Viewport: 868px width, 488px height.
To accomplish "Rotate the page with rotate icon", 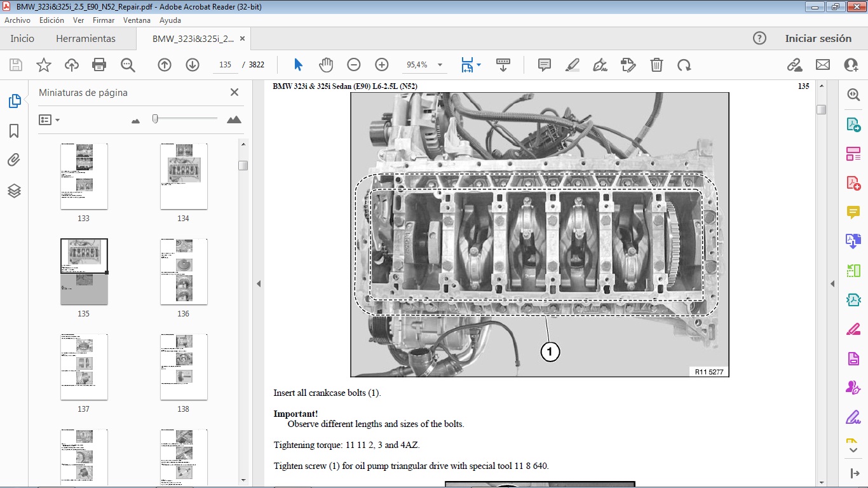I will tap(684, 65).
